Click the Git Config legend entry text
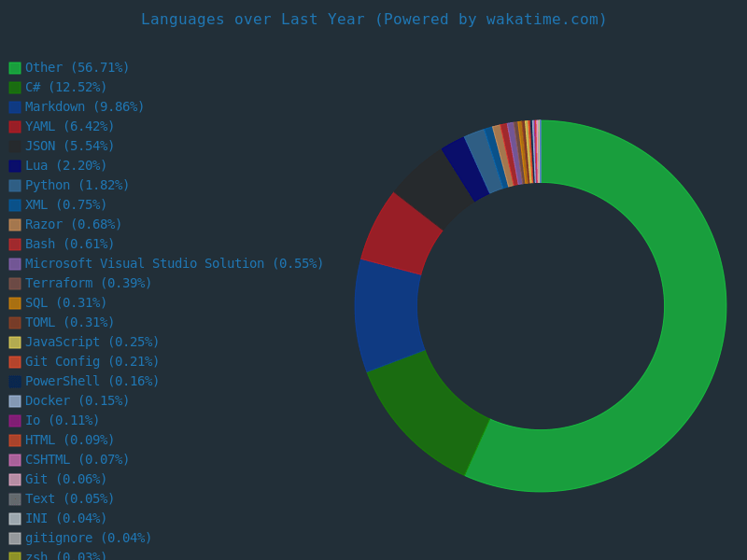The width and height of the screenshot is (747, 560). (x=92, y=362)
